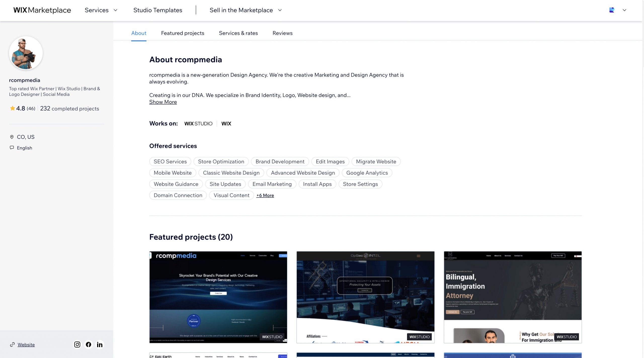Switch to the Featured projects tab
Screen dimensions: 644x358
point(183,33)
